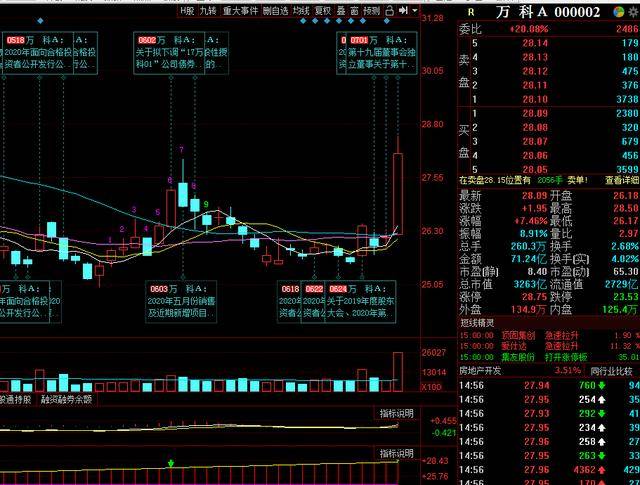Open the colorful pie chart icon
Viewport: 640px width, 485px height.
click(x=619, y=12)
